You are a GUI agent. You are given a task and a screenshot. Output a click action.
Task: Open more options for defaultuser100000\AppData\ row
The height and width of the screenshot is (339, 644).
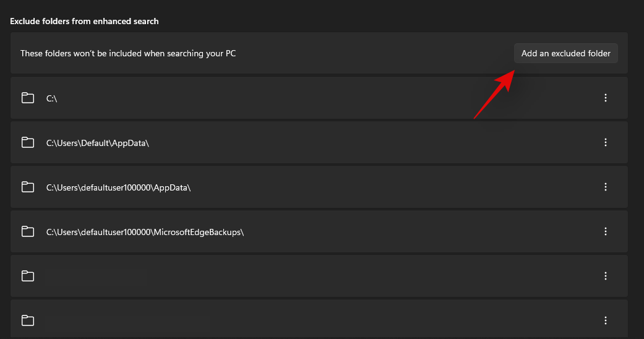point(606,187)
